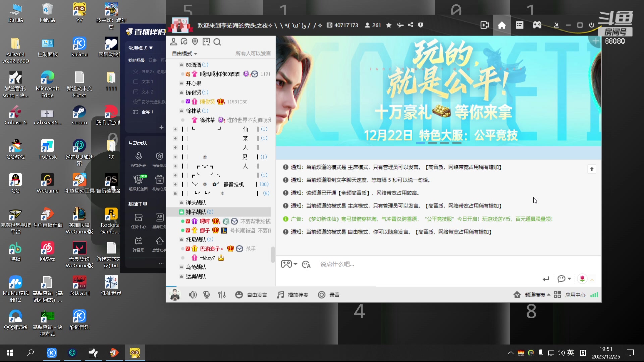The width and height of the screenshot is (644, 362).
Task: Click the home icon in the Douyu top bar
Action: [502, 25]
